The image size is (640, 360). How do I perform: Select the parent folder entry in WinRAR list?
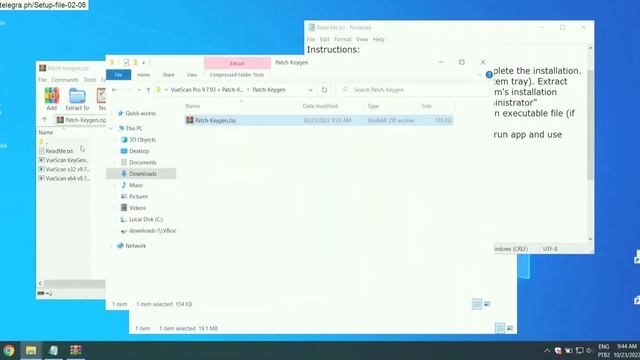43,142
